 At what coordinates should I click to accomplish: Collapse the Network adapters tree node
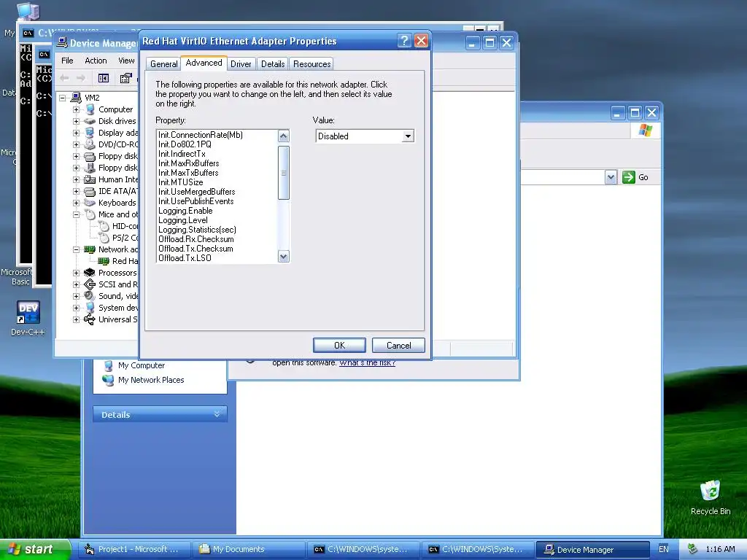click(x=76, y=249)
